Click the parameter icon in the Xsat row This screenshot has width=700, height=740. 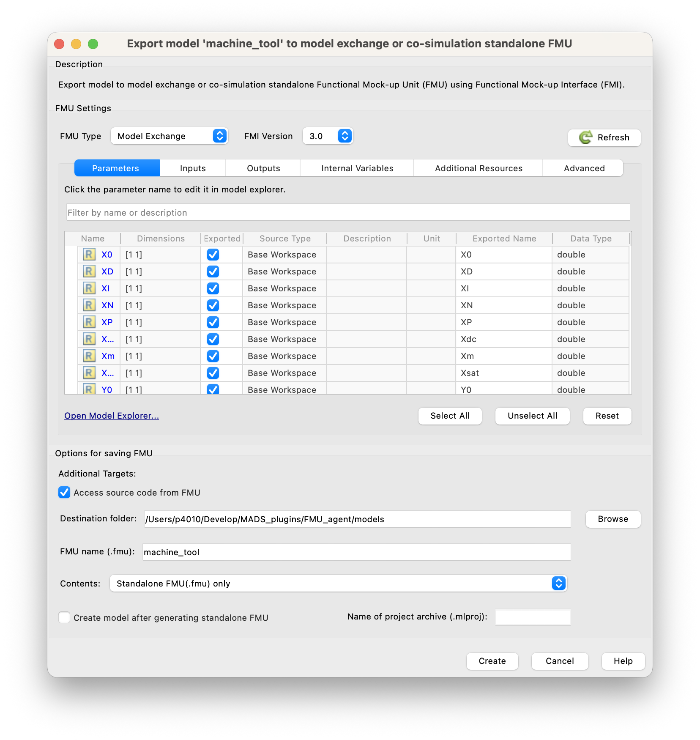coord(89,373)
